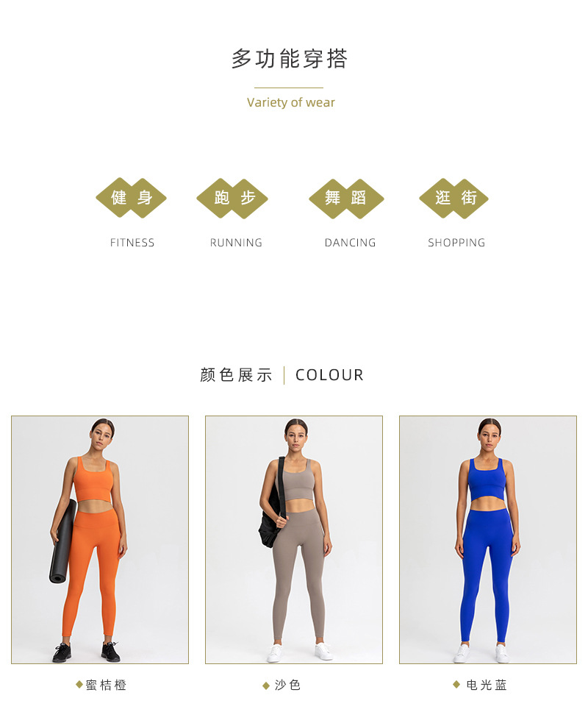Click the 颜色展示 COLOUR section title

point(282,375)
